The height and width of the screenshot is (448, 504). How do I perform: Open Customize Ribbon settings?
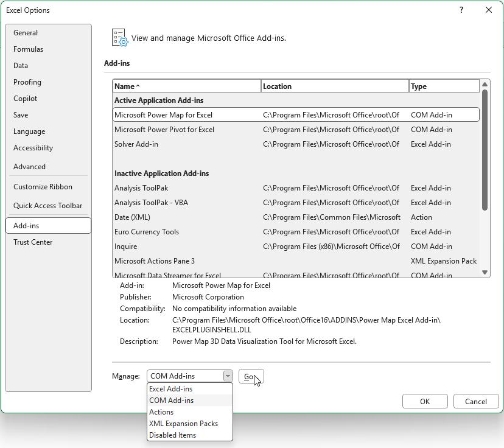48,187
